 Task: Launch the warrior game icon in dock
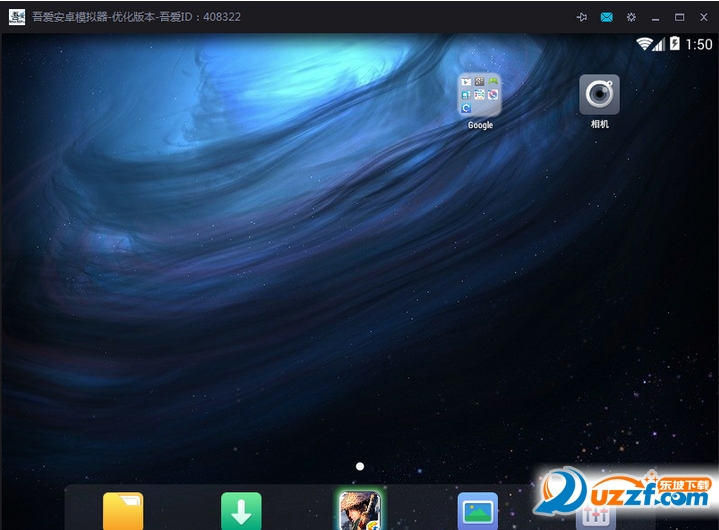(x=360, y=510)
